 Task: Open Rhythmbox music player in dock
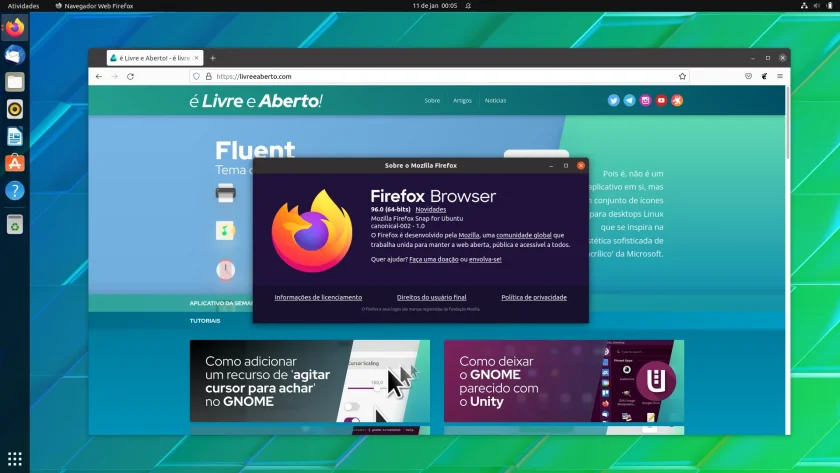tap(15, 109)
